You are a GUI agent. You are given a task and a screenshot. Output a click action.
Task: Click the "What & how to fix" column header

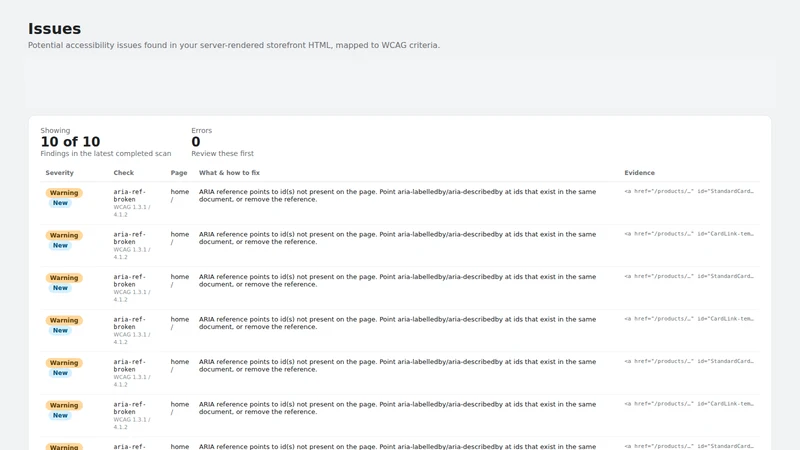point(229,173)
